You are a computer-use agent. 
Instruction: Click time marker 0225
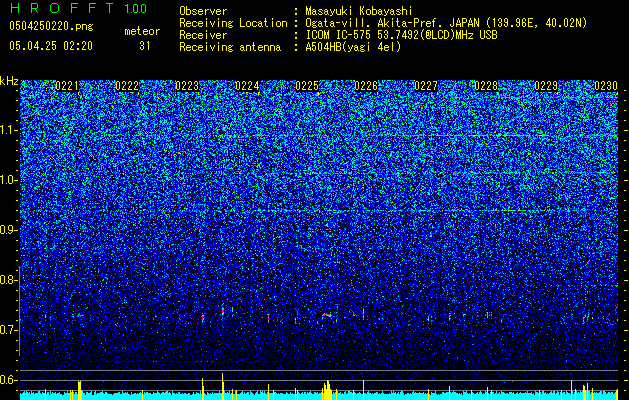307,86
